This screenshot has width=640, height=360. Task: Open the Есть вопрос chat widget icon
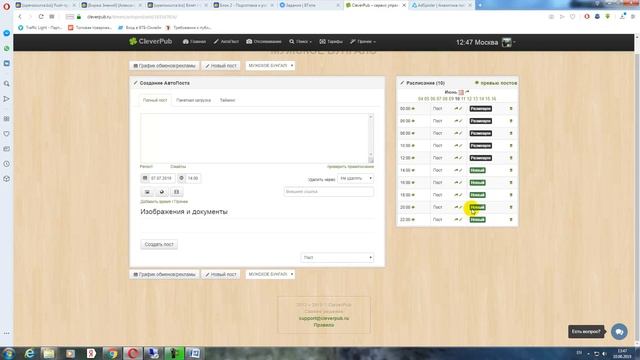619,331
